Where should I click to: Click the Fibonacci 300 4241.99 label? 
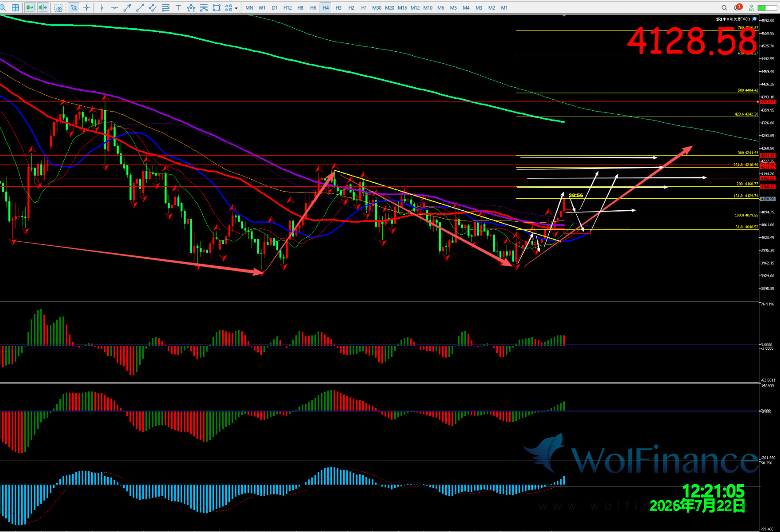pos(748,153)
